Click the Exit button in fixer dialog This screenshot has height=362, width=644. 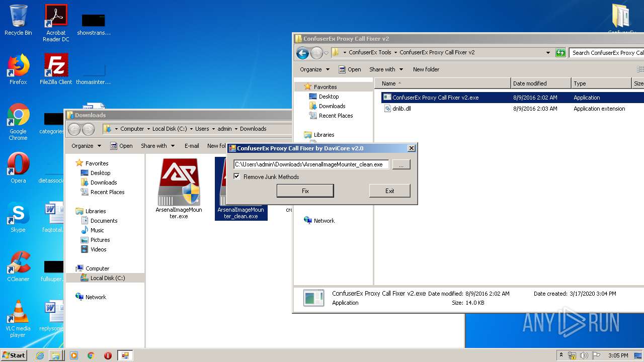pyautogui.click(x=389, y=191)
